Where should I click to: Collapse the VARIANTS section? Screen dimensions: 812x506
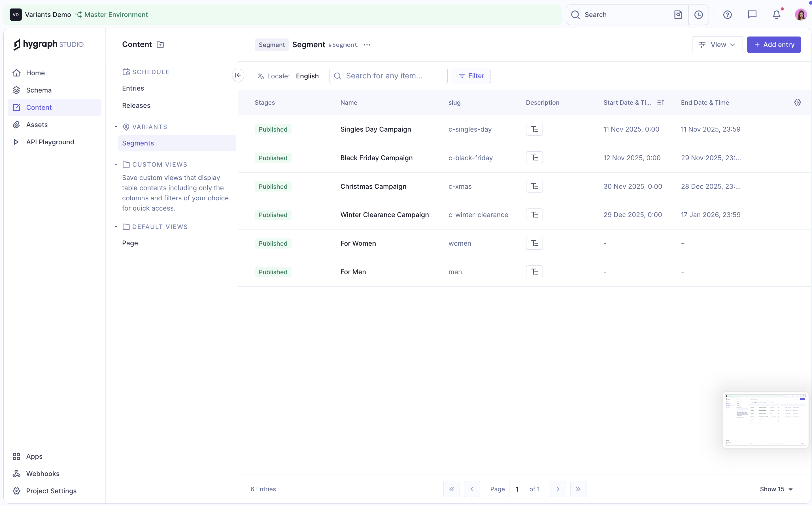click(116, 127)
